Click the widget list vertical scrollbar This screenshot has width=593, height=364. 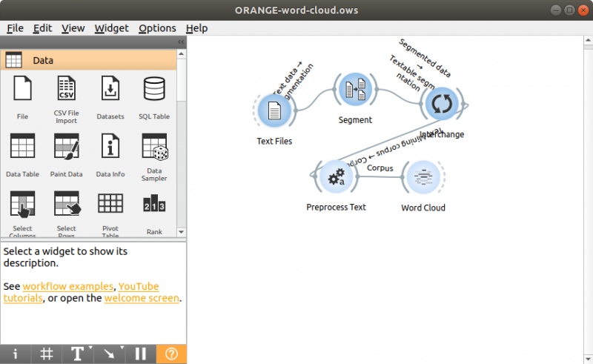pos(182,148)
